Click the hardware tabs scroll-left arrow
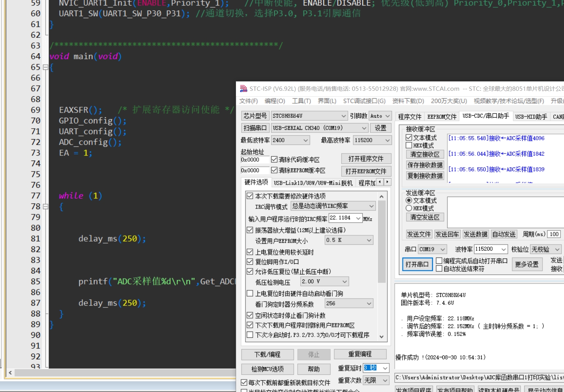564x392 pixels. (380, 182)
